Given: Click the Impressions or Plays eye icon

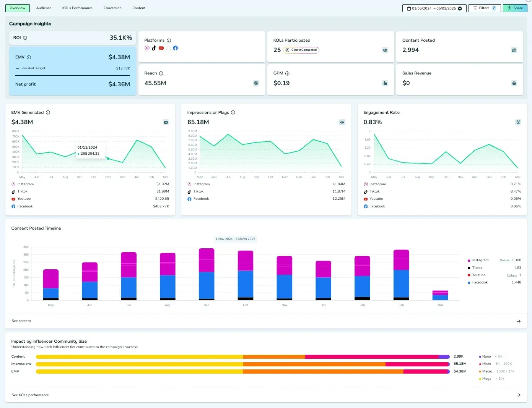Looking at the screenshot, I should click(x=342, y=122).
